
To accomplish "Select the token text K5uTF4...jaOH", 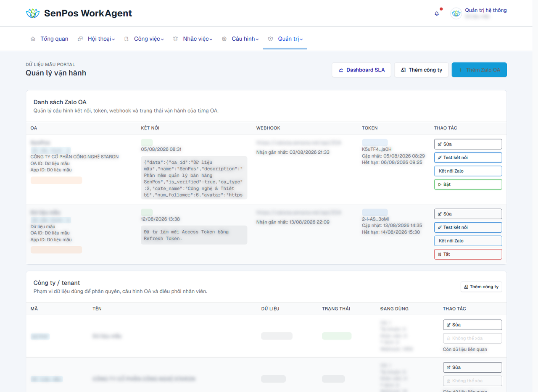I will 377,149.
